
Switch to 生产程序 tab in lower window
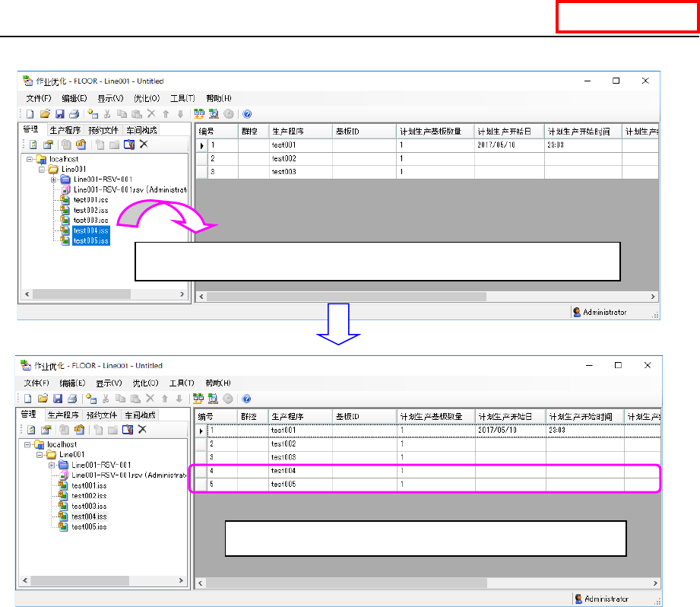[x=63, y=415]
